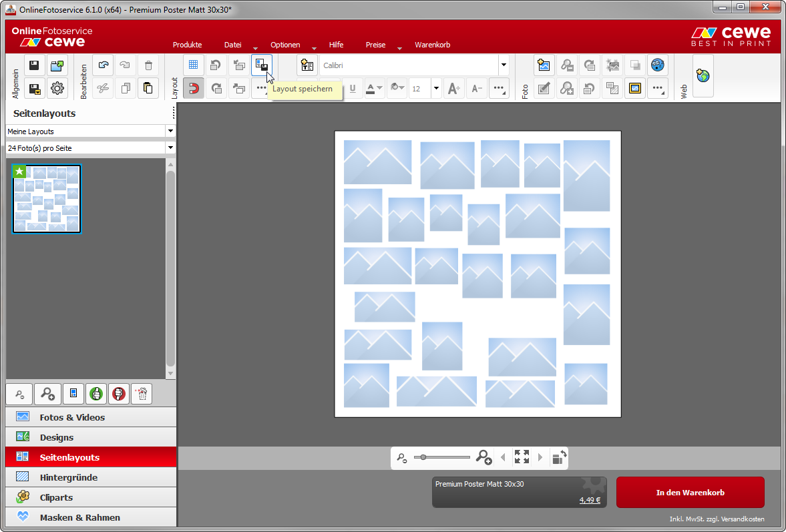Open the Calibri font dropdown

tap(503, 65)
